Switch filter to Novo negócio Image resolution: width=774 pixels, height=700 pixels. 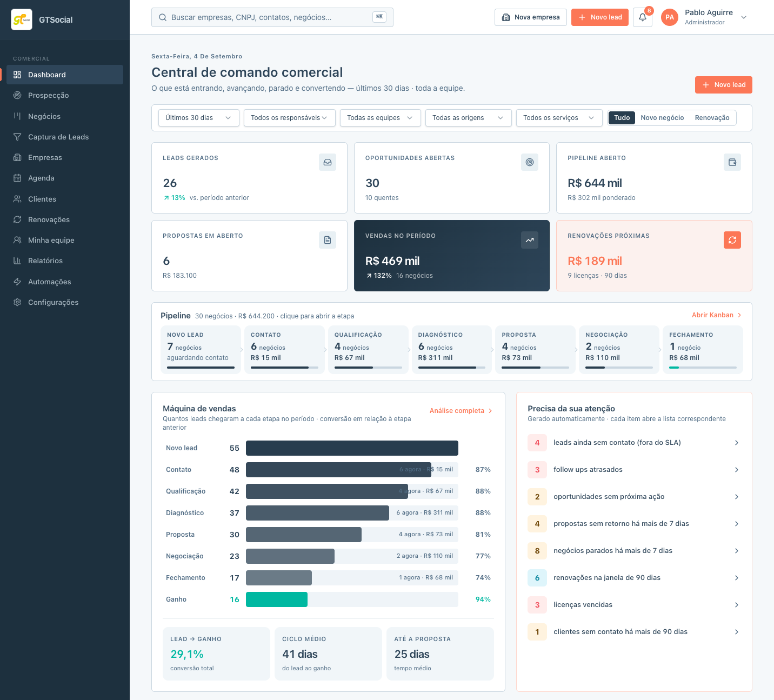(x=662, y=118)
